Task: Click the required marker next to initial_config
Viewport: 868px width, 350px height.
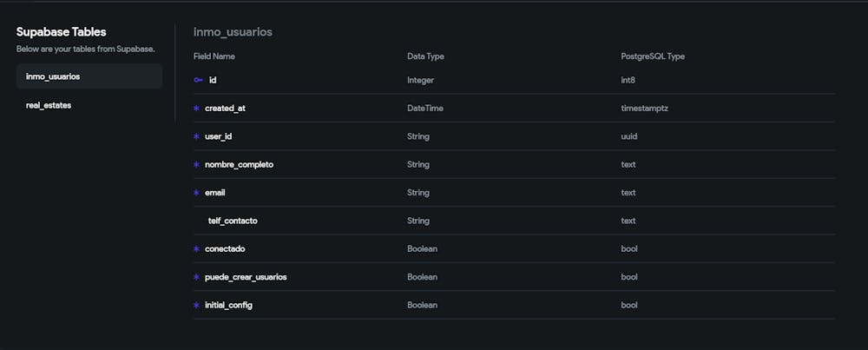Action: click(x=196, y=305)
